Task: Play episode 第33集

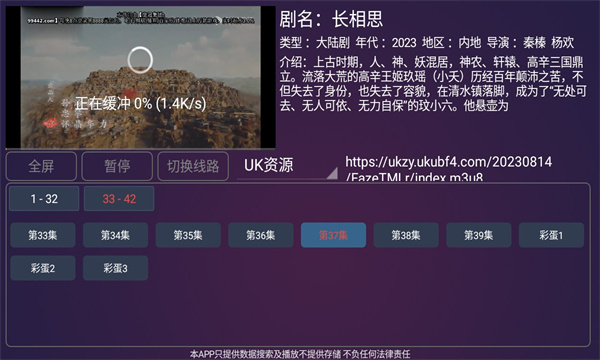Action: pos(43,235)
